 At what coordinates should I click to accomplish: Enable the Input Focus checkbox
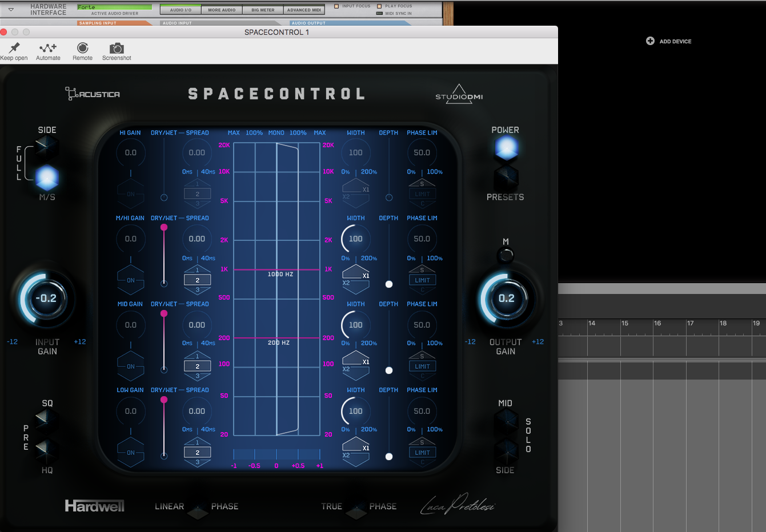[336, 6]
